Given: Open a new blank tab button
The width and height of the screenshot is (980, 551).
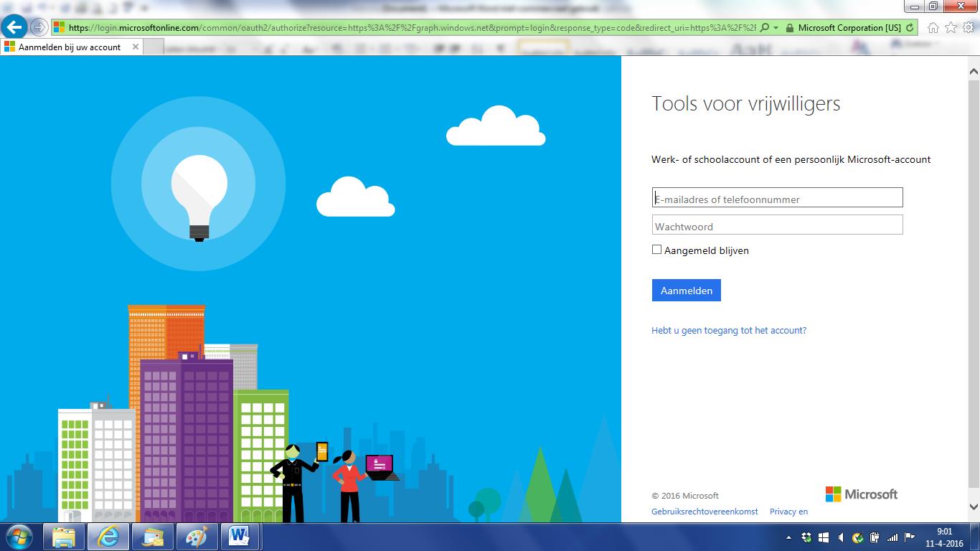Looking at the screenshot, I should point(154,47).
